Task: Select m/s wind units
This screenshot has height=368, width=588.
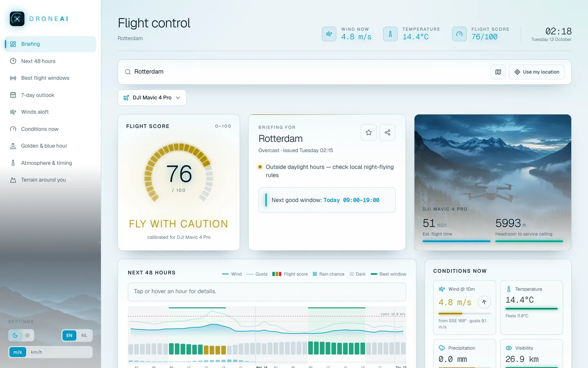Action: tap(18, 352)
